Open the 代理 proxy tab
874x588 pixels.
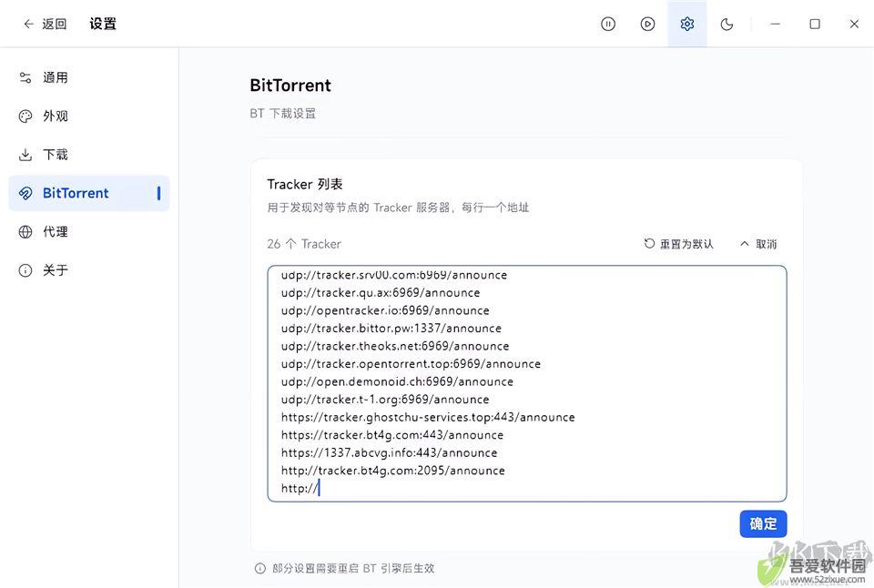click(89, 232)
